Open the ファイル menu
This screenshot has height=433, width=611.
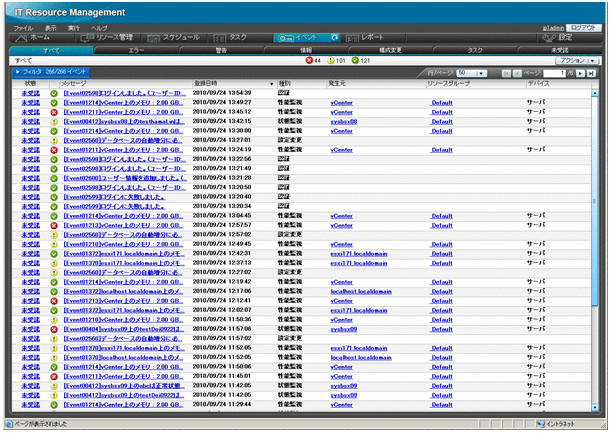(22, 28)
